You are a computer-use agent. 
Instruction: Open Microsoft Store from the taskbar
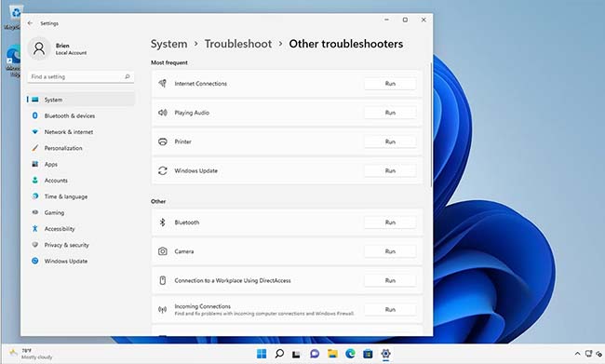click(368, 354)
